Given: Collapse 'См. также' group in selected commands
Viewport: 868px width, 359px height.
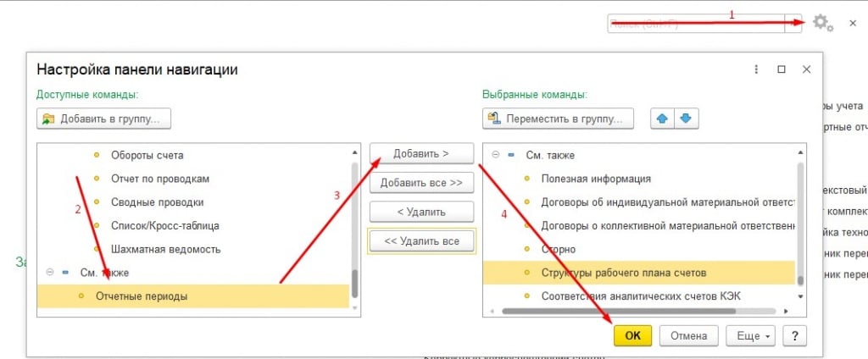Looking at the screenshot, I should pyautogui.click(x=496, y=155).
